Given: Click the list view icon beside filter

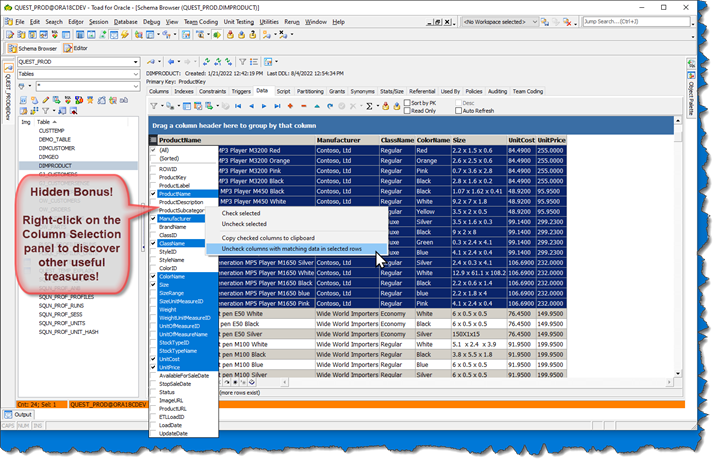Looking at the screenshot, I should click(253, 62).
